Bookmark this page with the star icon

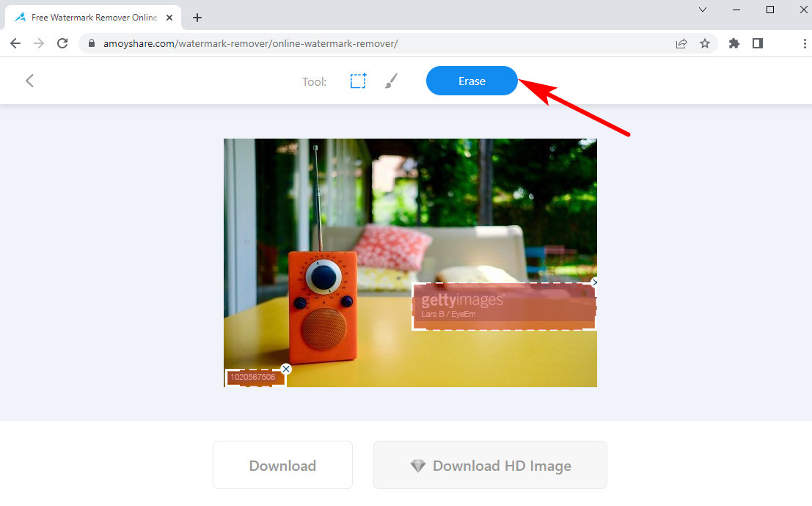pyautogui.click(x=705, y=43)
